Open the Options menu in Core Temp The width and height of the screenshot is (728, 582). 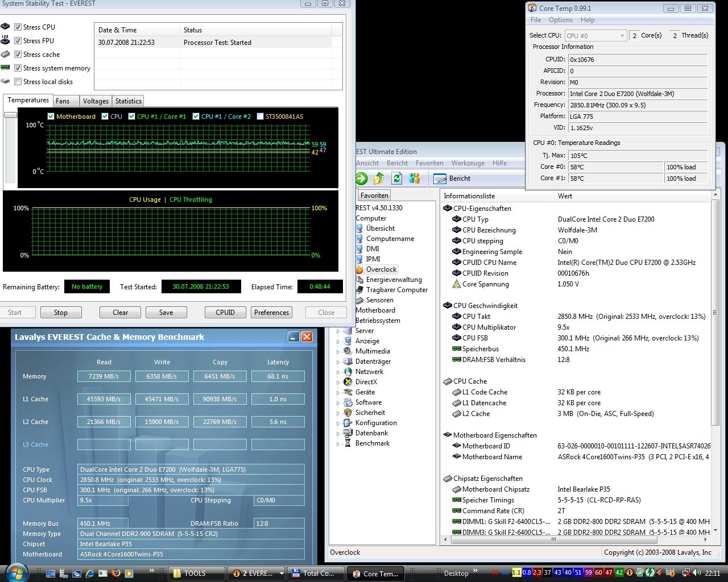(x=561, y=20)
